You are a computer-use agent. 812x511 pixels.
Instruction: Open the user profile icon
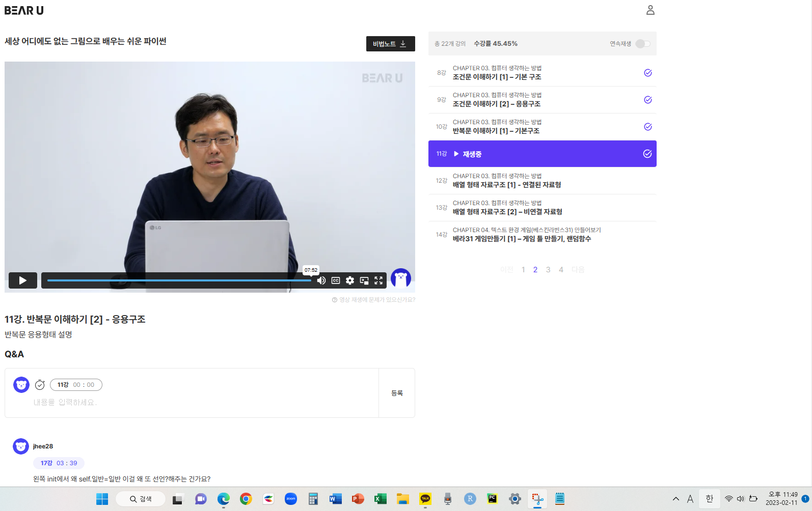pos(651,10)
